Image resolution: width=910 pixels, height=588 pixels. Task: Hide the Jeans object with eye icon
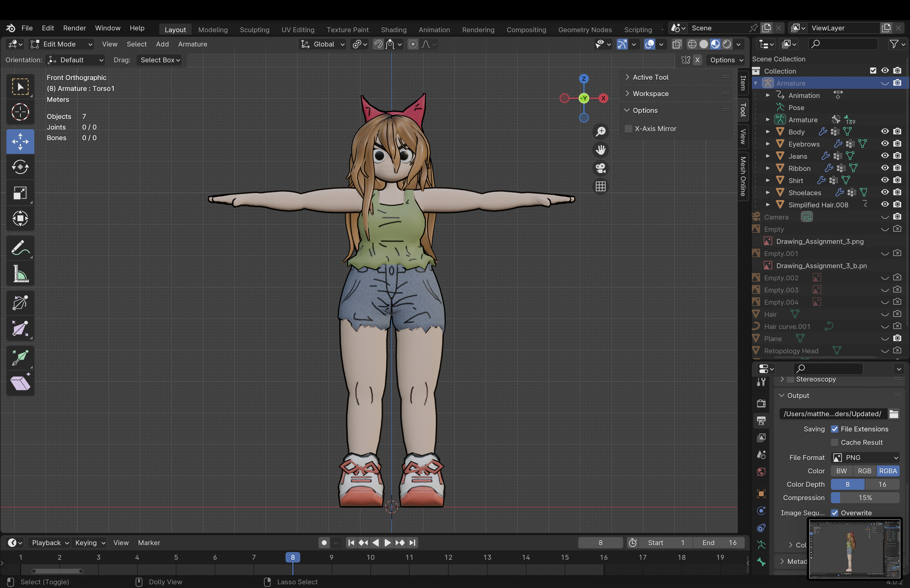click(x=885, y=156)
